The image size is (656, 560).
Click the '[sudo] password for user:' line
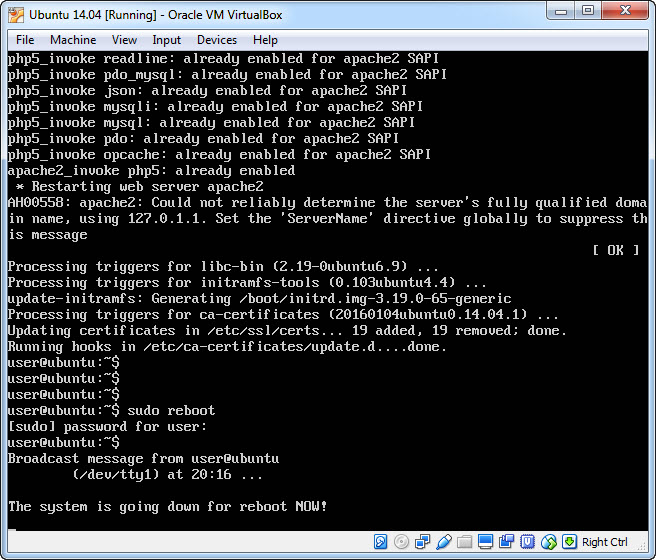107,427
